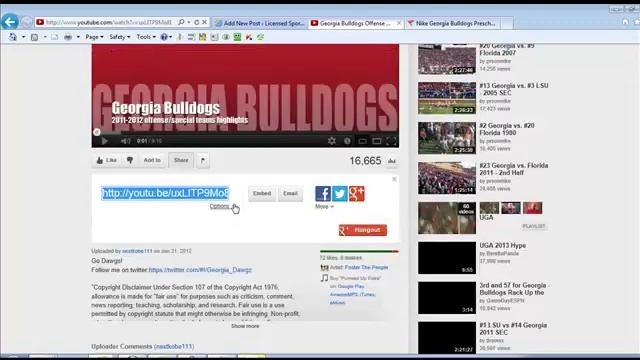The image size is (640, 360).
Task: Stop loading with the X icon in address bar
Action: tap(204, 22)
